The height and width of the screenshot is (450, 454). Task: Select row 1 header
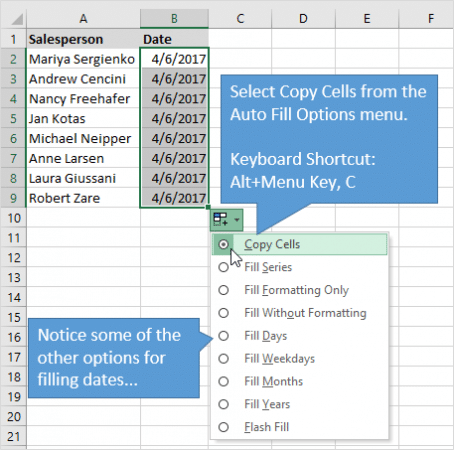(13, 39)
